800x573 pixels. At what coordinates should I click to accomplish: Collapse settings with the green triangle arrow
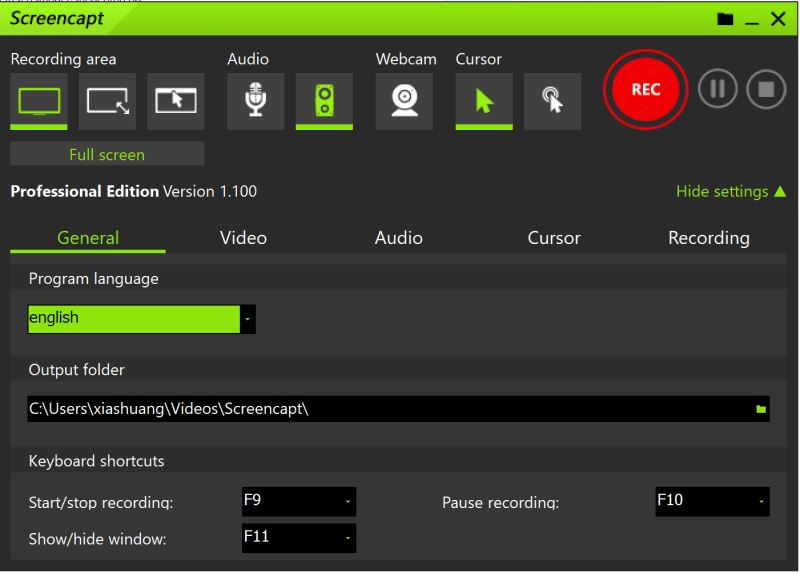[780, 191]
